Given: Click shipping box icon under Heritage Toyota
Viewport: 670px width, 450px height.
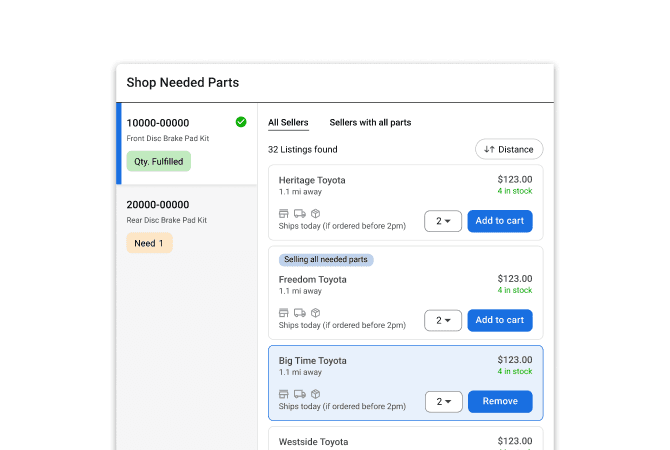Looking at the screenshot, I should tap(315, 213).
